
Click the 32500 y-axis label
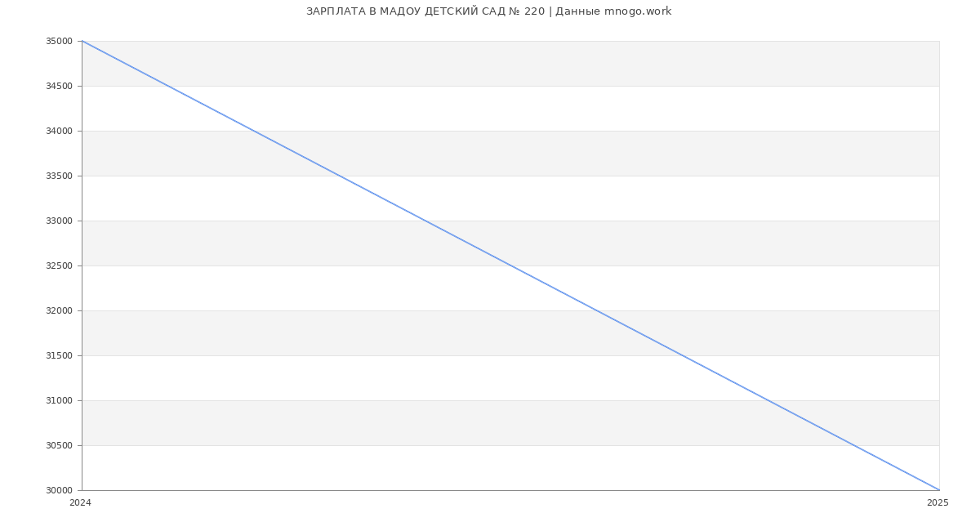[x=60, y=265]
